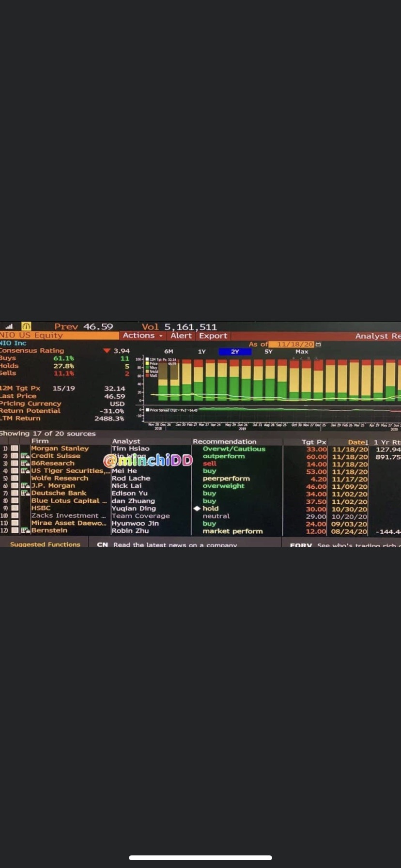
Task: Click the Return Potential -31.0% value
Action: pos(112,411)
